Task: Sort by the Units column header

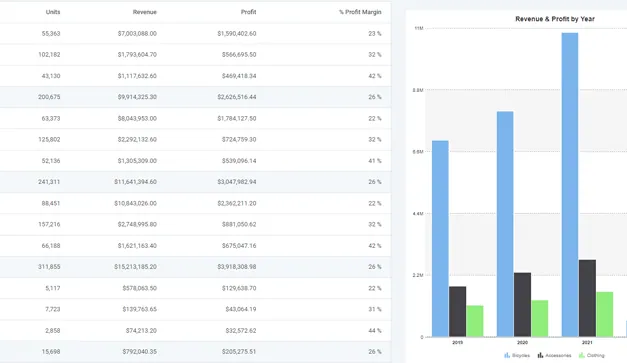Action: tap(53, 12)
